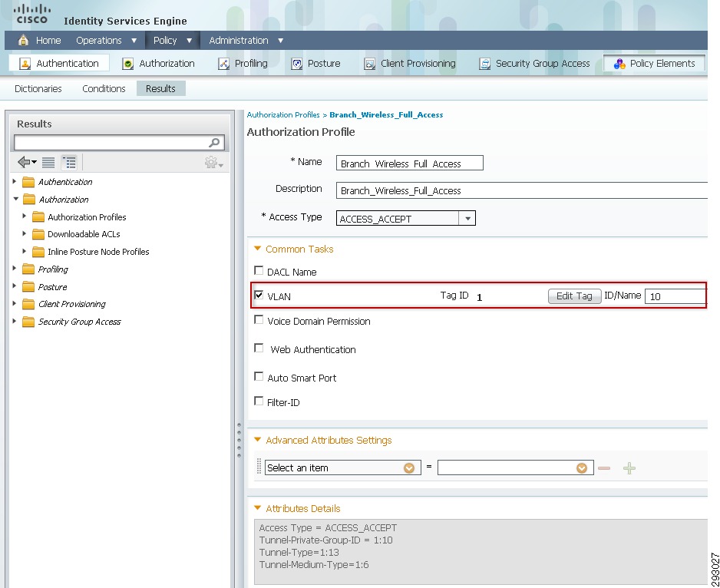The height and width of the screenshot is (588, 720).
Task: Add attribute with the green plus icon
Action: 629,468
